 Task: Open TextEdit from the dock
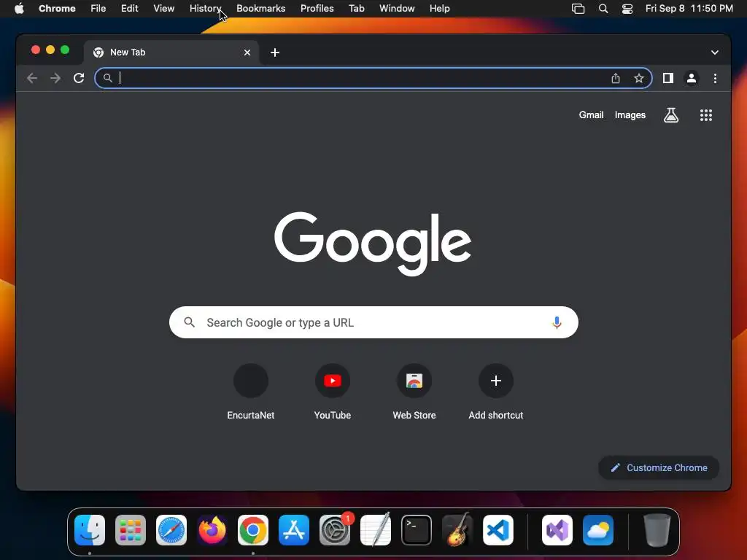[x=376, y=530]
